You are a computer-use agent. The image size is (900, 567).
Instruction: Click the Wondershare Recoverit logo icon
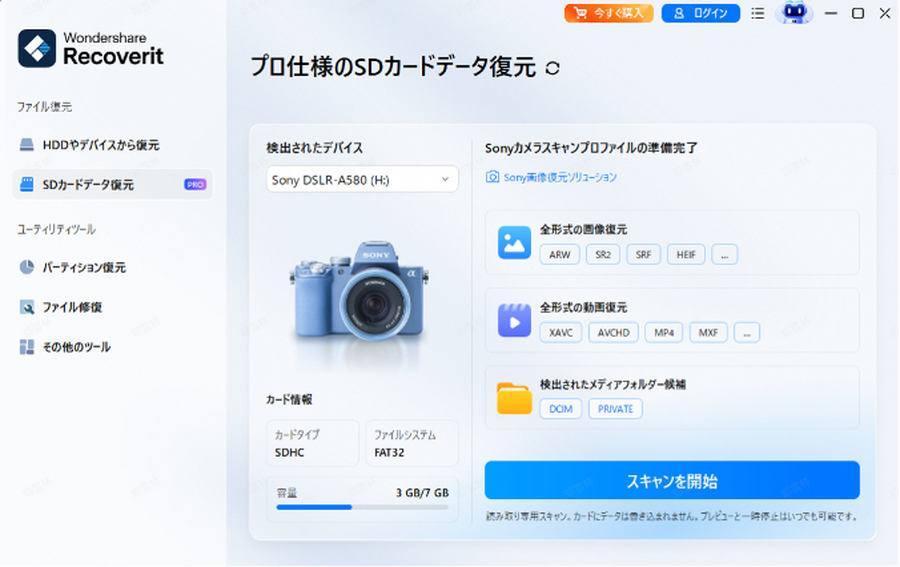(37, 48)
